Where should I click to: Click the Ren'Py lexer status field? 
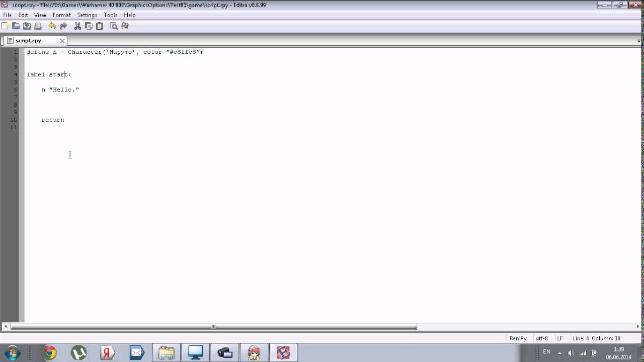point(518,338)
